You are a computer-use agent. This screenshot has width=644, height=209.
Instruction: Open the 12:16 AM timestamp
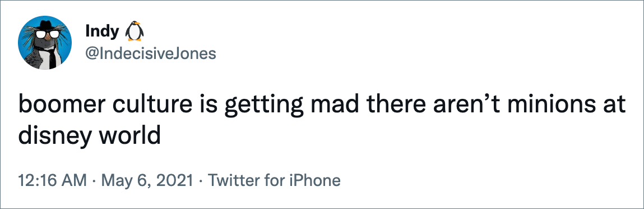point(53,180)
